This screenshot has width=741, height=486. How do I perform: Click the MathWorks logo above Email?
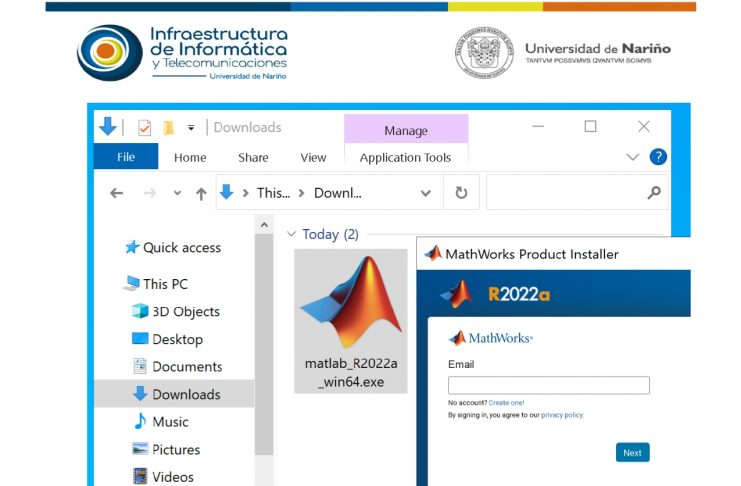[491, 338]
